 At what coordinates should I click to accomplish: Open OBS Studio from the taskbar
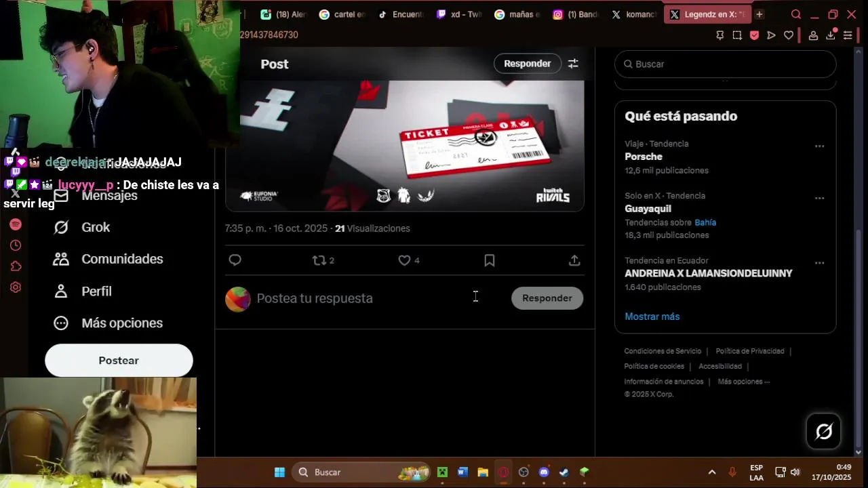point(524,472)
